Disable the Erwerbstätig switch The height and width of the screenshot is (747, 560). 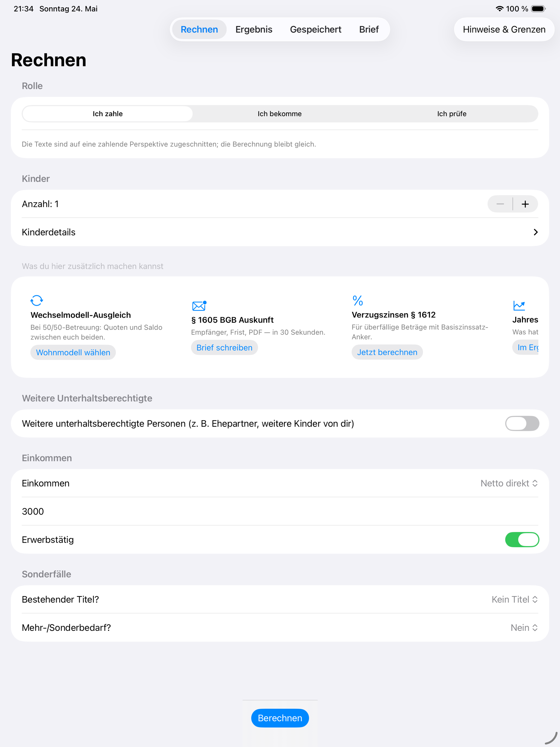(x=522, y=540)
